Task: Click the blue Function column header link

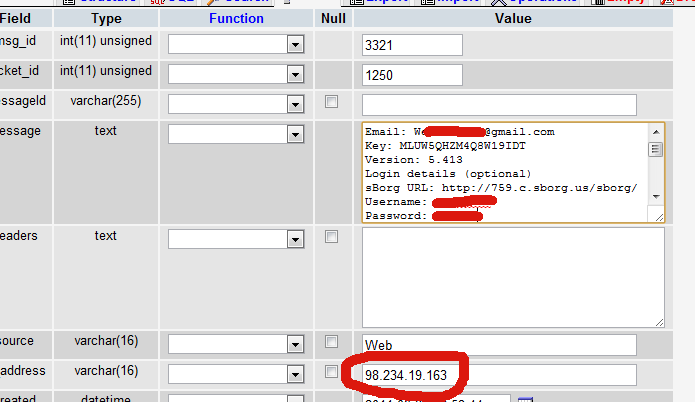Action: [x=236, y=18]
